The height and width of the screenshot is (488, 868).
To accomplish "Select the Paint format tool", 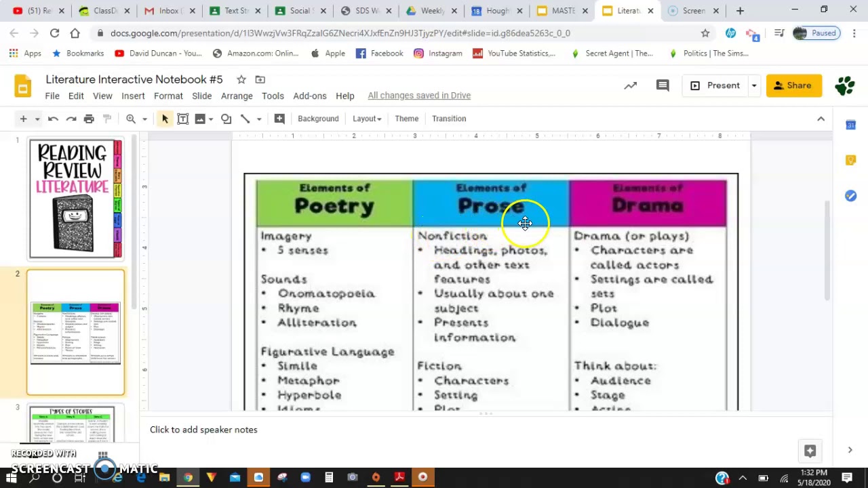I will point(107,119).
